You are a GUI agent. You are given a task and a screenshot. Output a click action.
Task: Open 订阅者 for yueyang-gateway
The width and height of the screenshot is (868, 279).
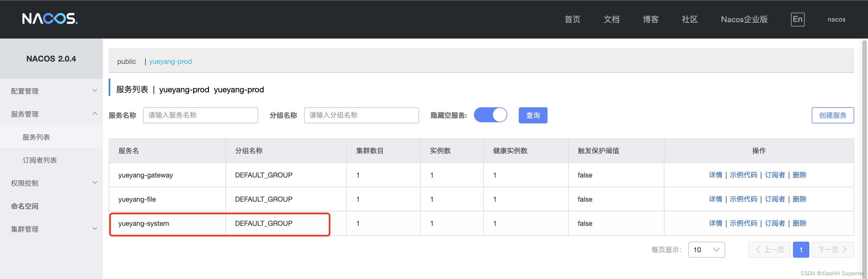coord(775,175)
